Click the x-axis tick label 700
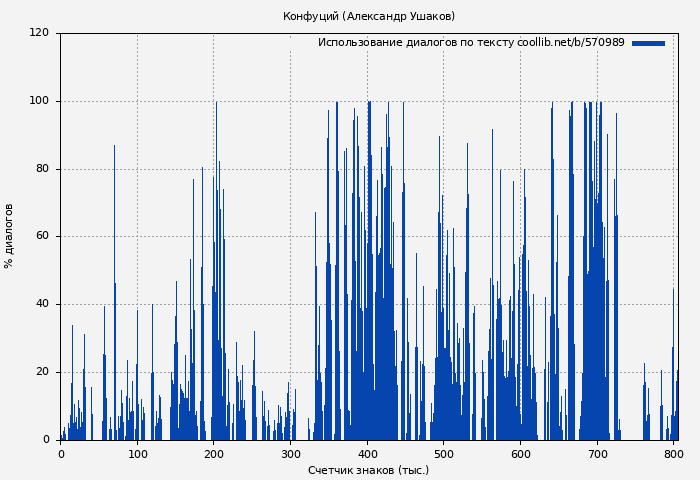Screen dimensions: 700x480 pyautogui.click(x=597, y=453)
